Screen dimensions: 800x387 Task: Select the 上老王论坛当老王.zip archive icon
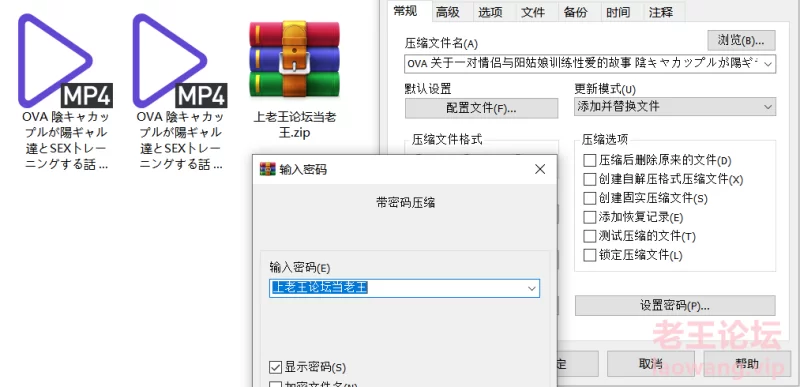coord(294,60)
